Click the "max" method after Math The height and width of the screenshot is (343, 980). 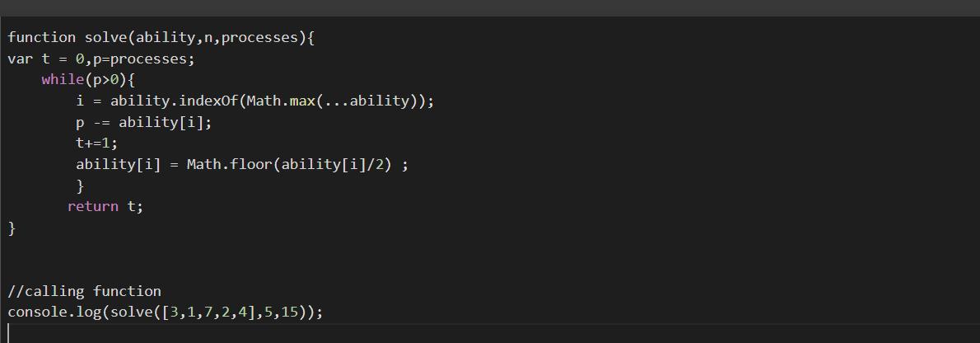pyautogui.click(x=302, y=101)
